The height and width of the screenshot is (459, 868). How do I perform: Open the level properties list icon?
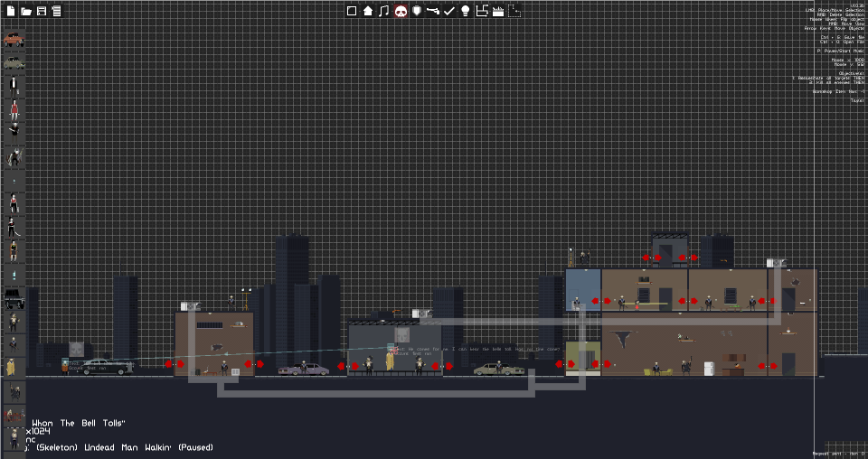click(x=56, y=11)
